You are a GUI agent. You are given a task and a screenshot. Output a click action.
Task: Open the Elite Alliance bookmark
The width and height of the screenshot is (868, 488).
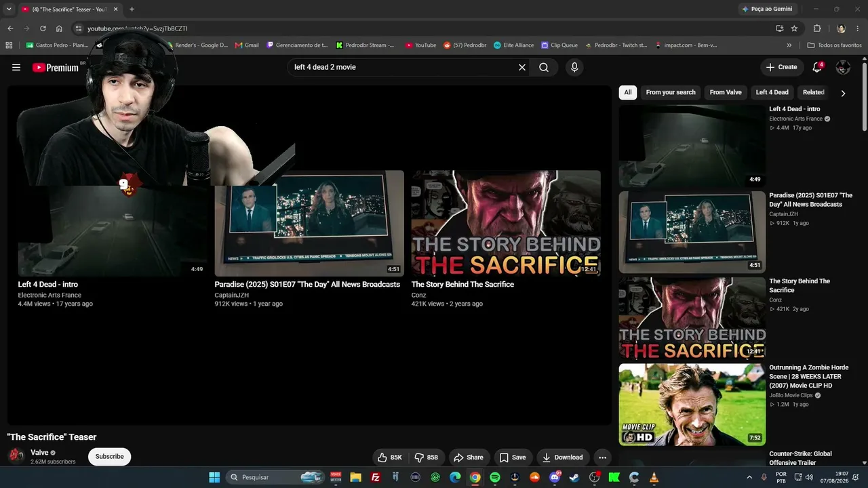coord(513,45)
